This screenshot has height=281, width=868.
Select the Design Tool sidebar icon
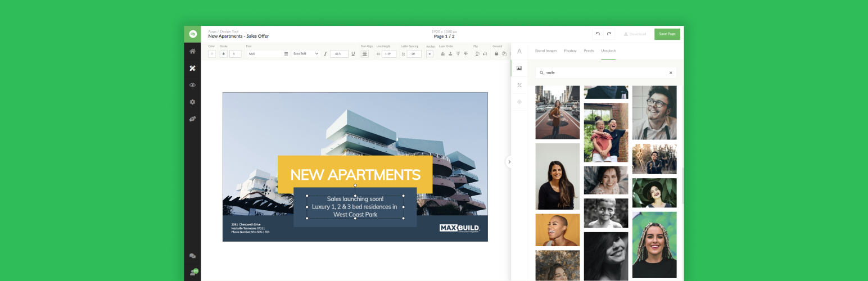coord(192,68)
